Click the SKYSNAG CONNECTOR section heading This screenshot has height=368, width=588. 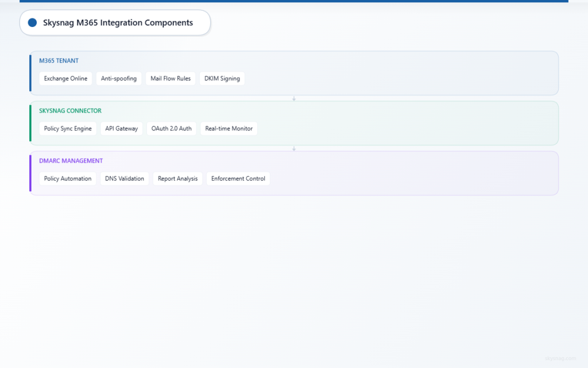tap(70, 111)
